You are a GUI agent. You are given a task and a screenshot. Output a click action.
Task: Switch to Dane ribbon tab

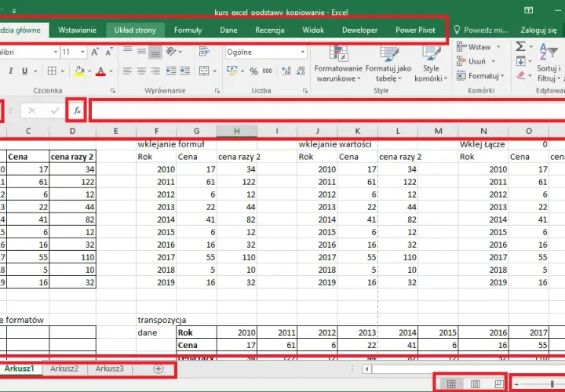[228, 31]
